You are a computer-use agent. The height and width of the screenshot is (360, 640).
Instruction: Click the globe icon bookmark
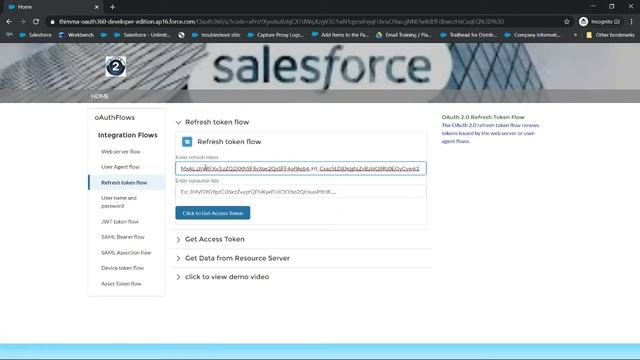182,35
